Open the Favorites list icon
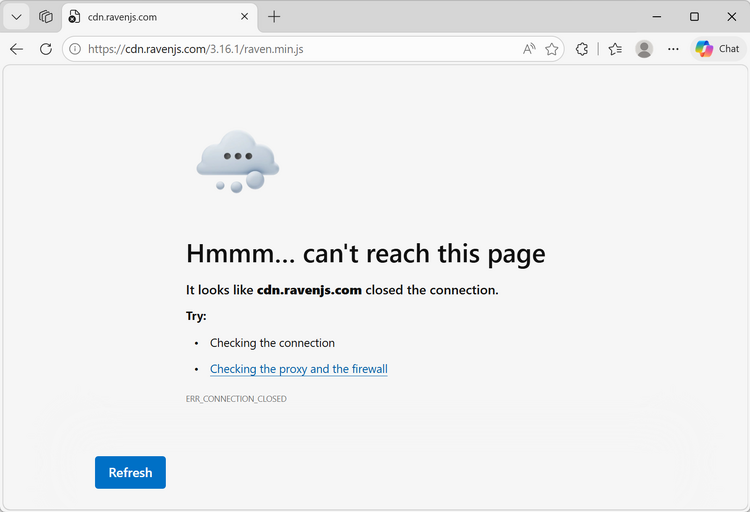750x512 pixels. pos(615,49)
